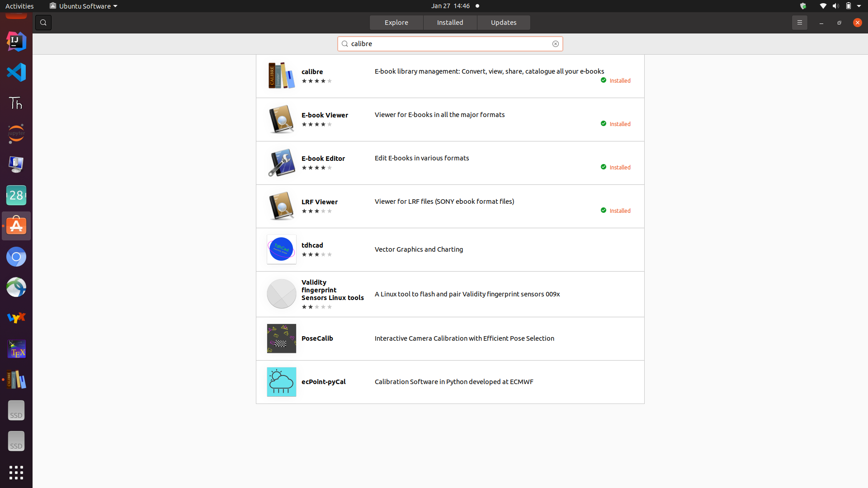Toggle the search button in header bar
The image size is (868, 488).
pyautogui.click(x=43, y=23)
